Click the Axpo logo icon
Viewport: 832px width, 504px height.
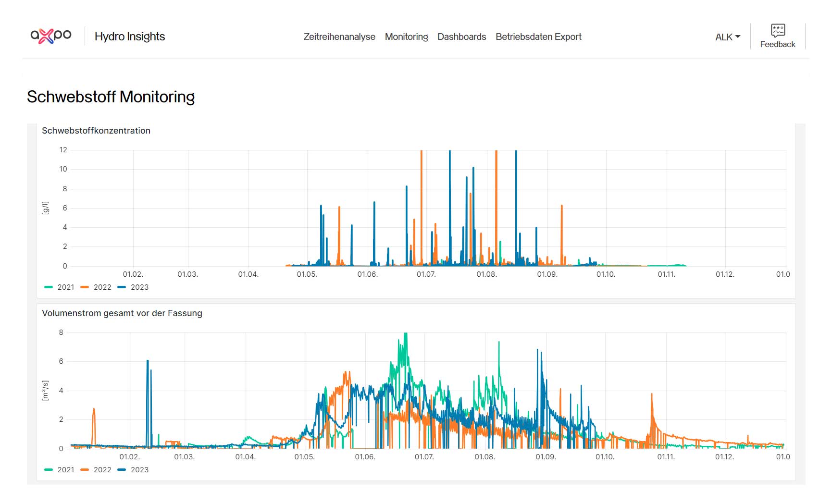[51, 36]
